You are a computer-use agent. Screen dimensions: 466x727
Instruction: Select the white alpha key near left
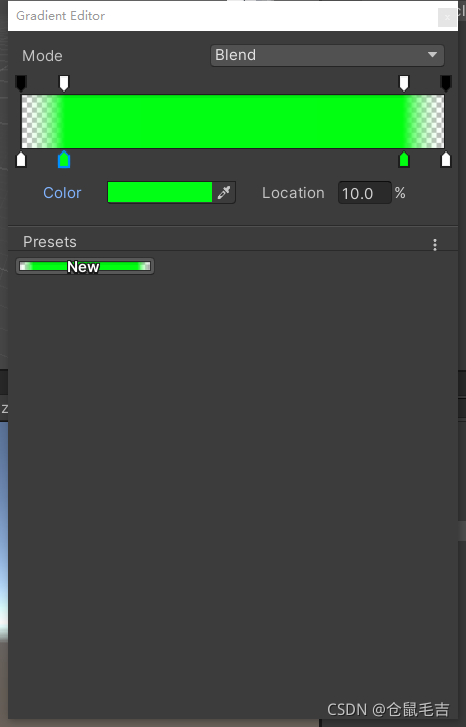tap(64, 83)
